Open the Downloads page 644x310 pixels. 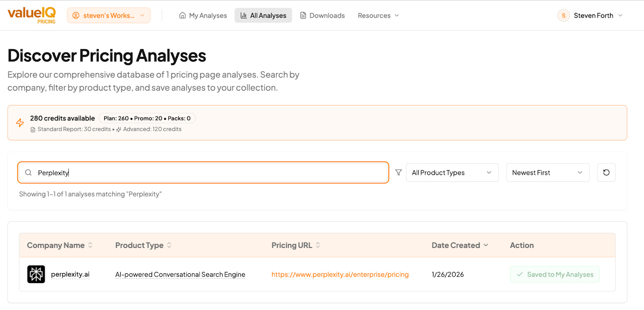322,16
